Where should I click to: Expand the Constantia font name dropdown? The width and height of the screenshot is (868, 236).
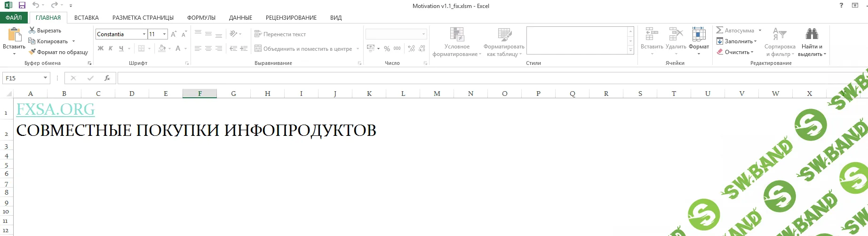click(x=144, y=34)
